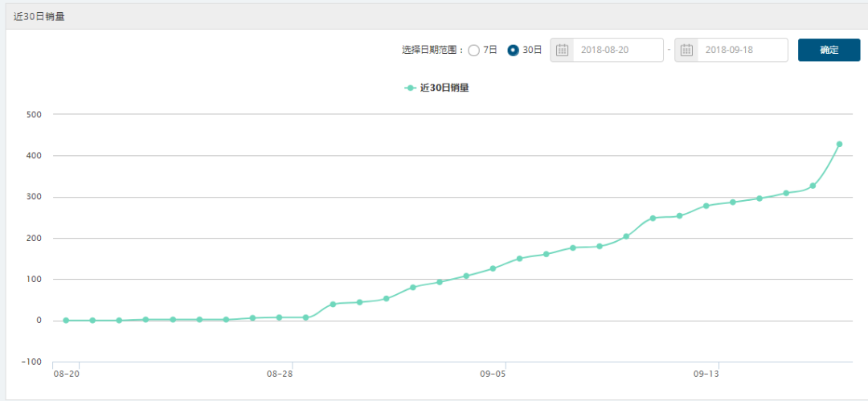This screenshot has height=401, width=868.
Task: Click the 近30日销量 panel header title
Action: point(39,17)
